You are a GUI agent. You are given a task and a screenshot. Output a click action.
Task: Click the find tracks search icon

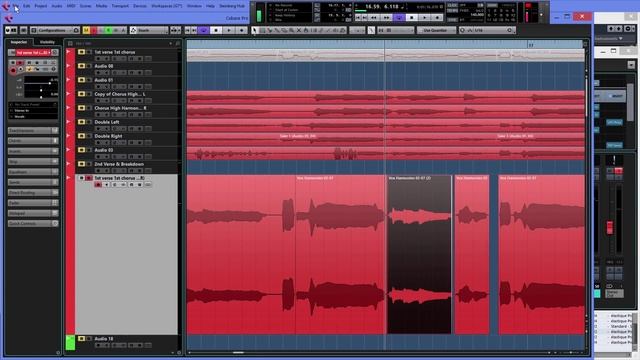click(178, 43)
